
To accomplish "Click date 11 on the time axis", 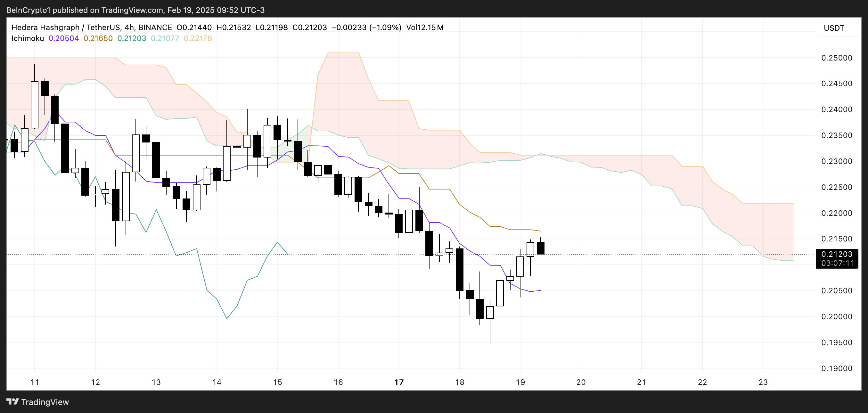I will tap(35, 382).
